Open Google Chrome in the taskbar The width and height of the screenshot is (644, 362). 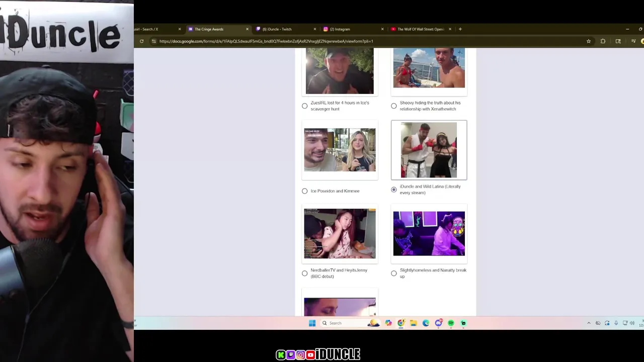[401, 323]
